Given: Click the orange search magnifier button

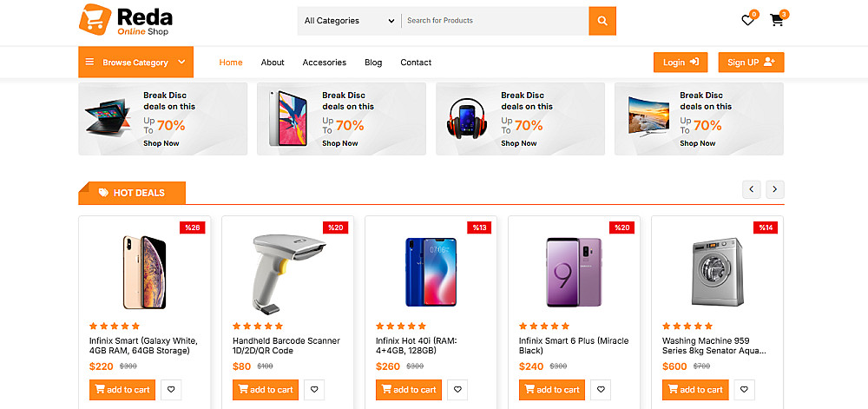Looking at the screenshot, I should 602,21.
